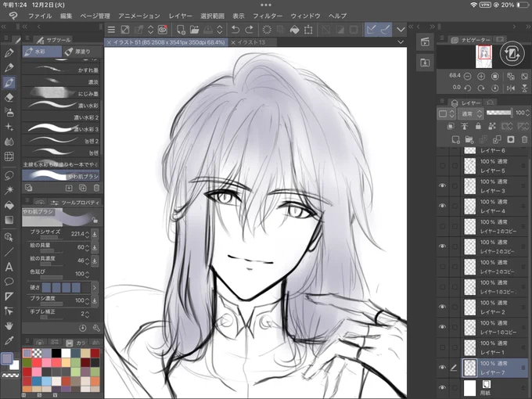Hide layer レイヤー4 with its eye icon
Screen dimensions: 532x399
coord(443,206)
